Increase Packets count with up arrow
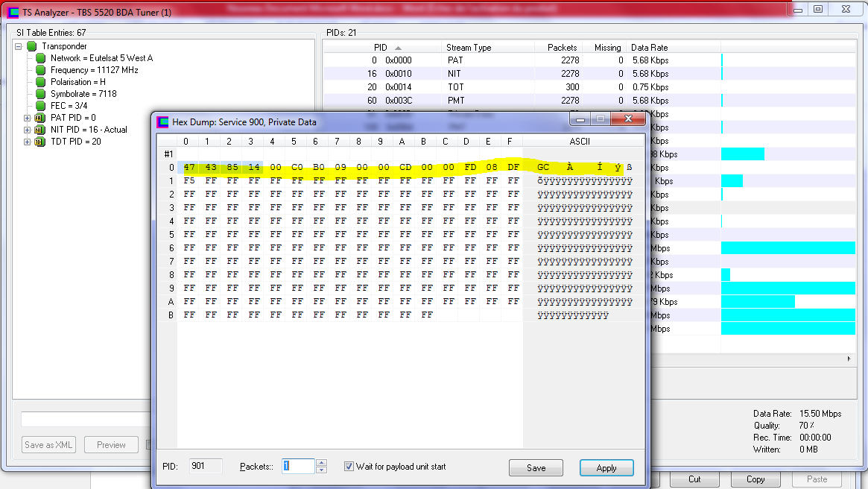 pyautogui.click(x=321, y=463)
